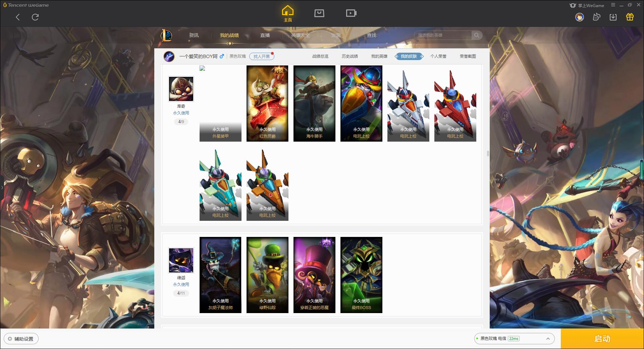
Task: Click the yellow 启动 launch button
Action: [x=602, y=339]
